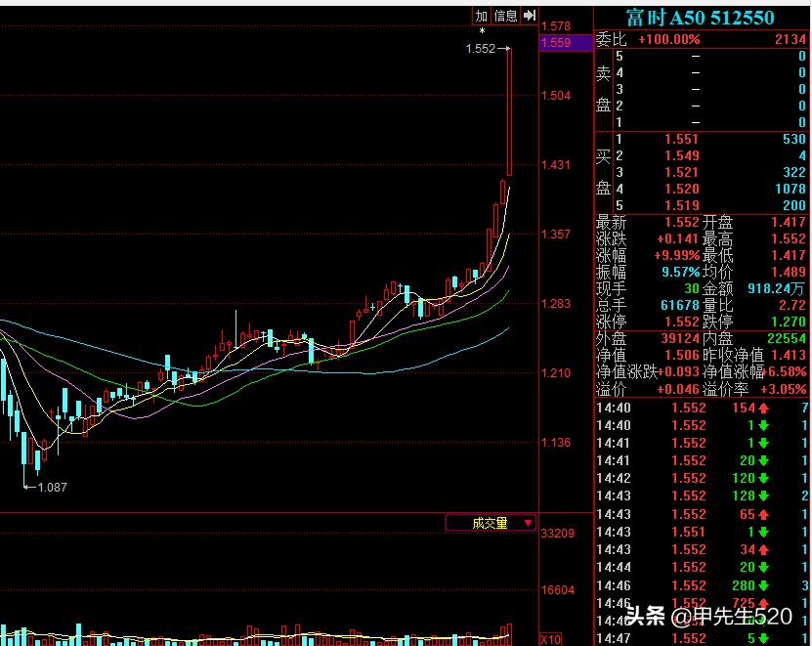Click the X10 volume scale label
812x646 pixels.
point(550,639)
